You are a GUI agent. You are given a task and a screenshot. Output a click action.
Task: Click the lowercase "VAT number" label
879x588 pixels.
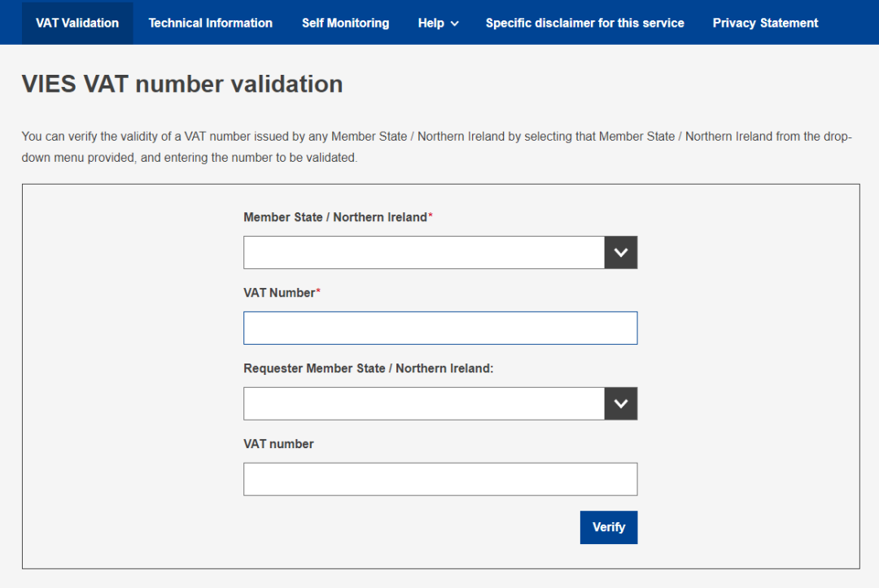[278, 444]
